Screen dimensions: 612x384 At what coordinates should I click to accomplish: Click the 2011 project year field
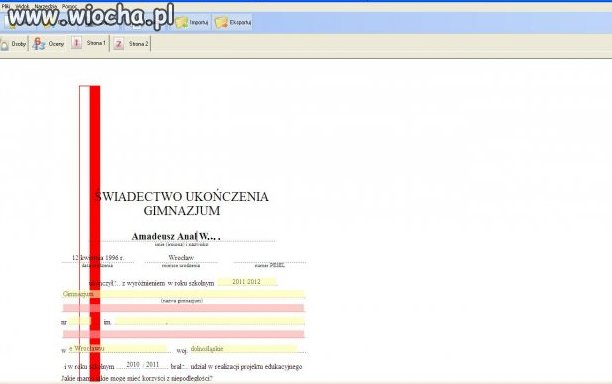pos(152,364)
